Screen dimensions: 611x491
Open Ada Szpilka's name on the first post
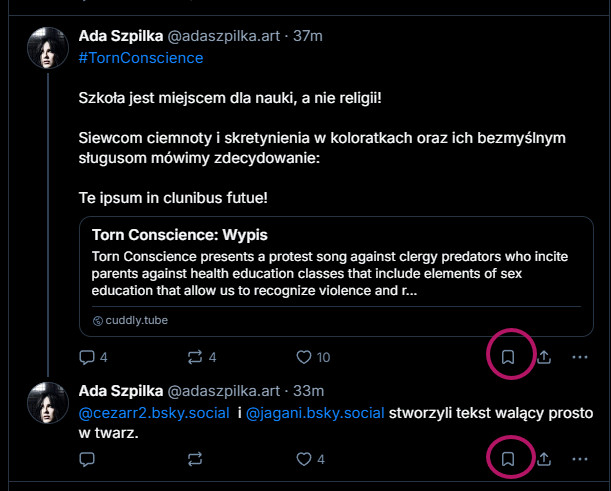point(119,36)
